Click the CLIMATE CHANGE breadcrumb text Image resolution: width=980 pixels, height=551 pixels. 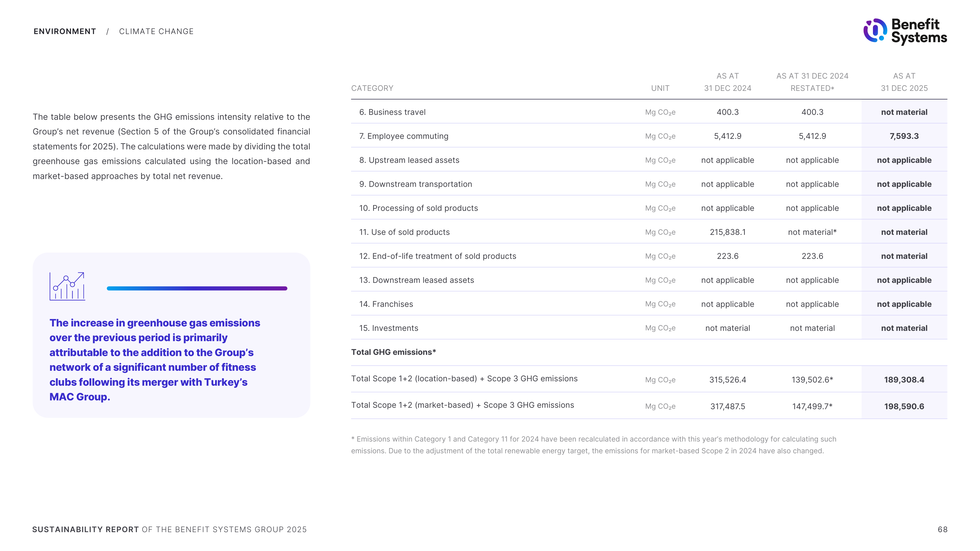156,32
